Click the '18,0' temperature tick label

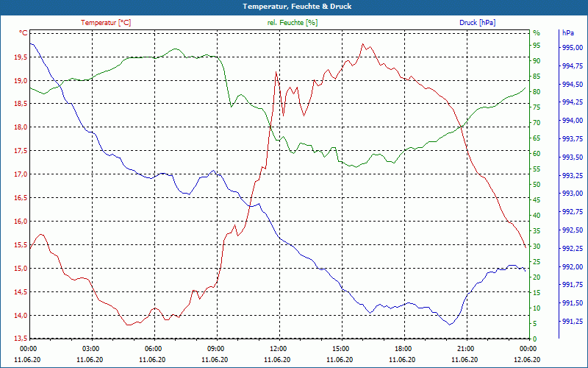(x=21, y=127)
